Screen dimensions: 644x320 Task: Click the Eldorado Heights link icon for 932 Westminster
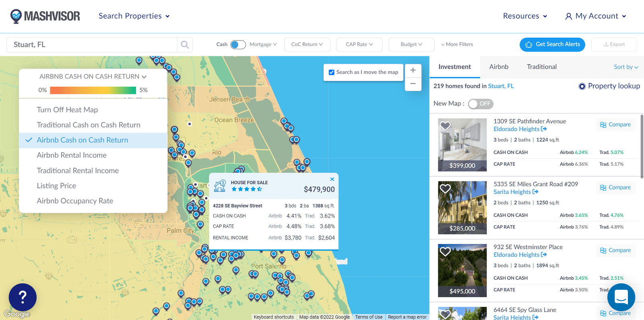[544, 255]
